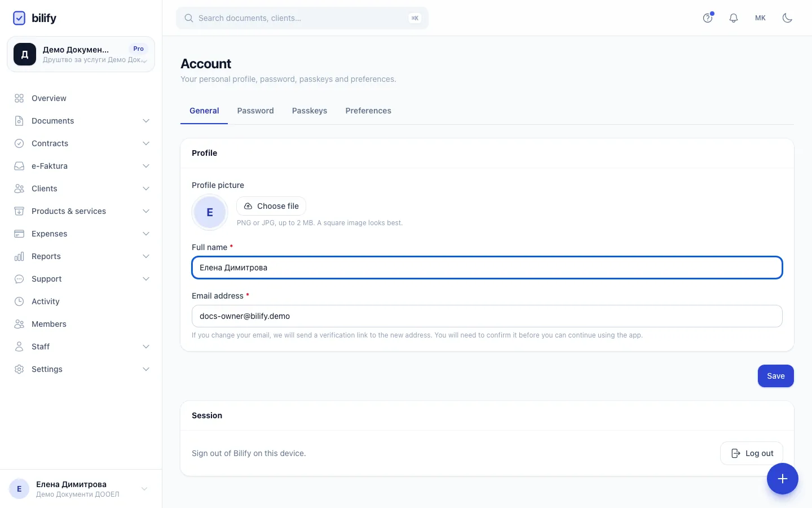The image size is (812, 508).
Task: Click the Support chat bubble icon
Action: [x=19, y=279]
